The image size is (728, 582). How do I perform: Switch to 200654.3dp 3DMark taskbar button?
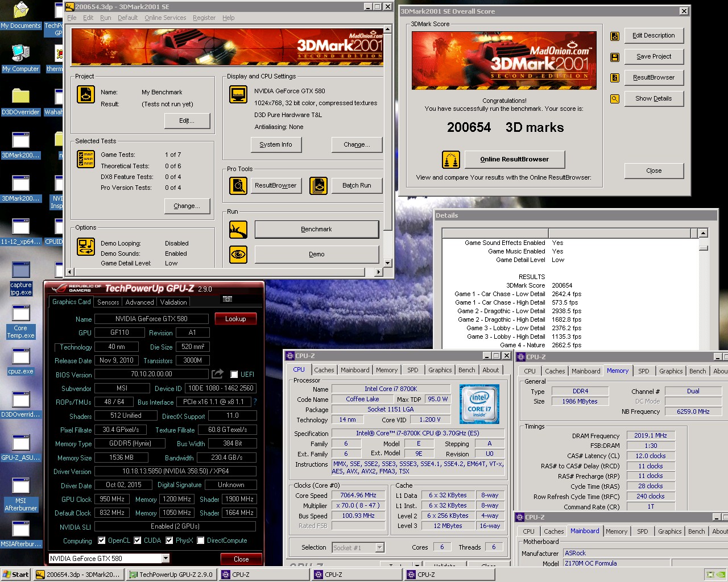[78, 575]
